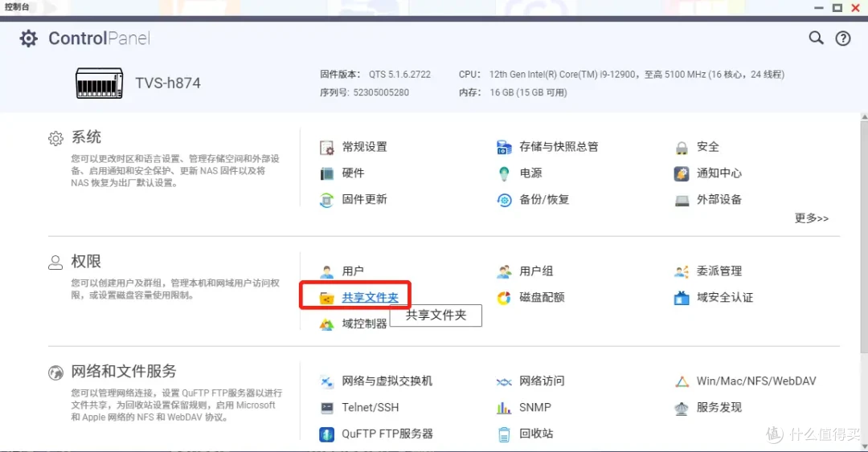868x452 pixels.
Task: Click the 共享文件夹 link text
Action: pos(370,298)
